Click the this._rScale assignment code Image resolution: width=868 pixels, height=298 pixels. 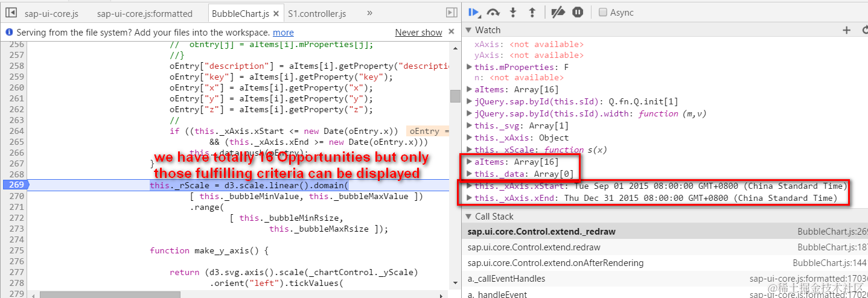click(249, 186)
